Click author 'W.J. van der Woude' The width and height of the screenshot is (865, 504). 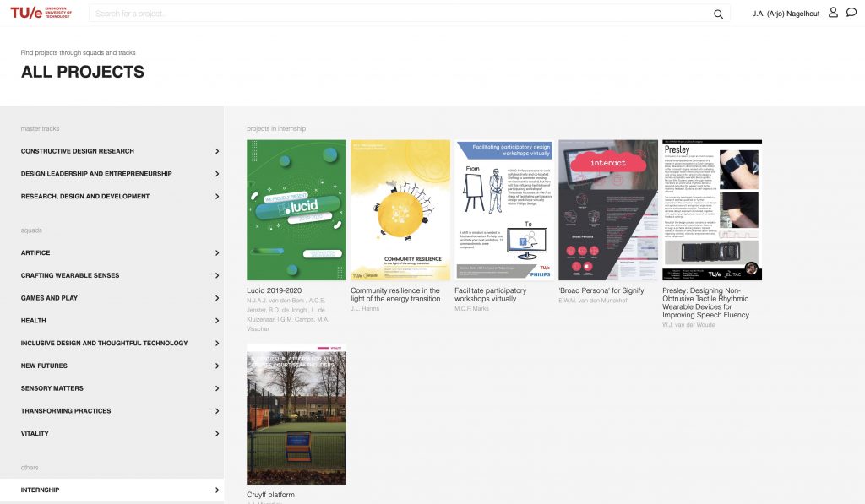(x=689, y=325)
